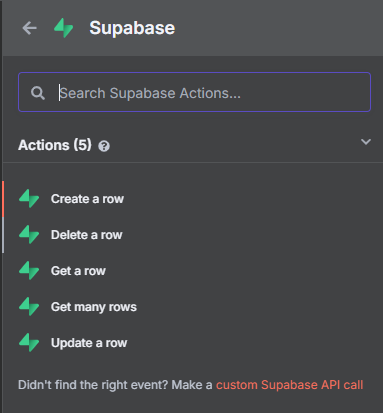Click the magnifying glass search icon
The image size is (383, 413).
click(38, 93)
